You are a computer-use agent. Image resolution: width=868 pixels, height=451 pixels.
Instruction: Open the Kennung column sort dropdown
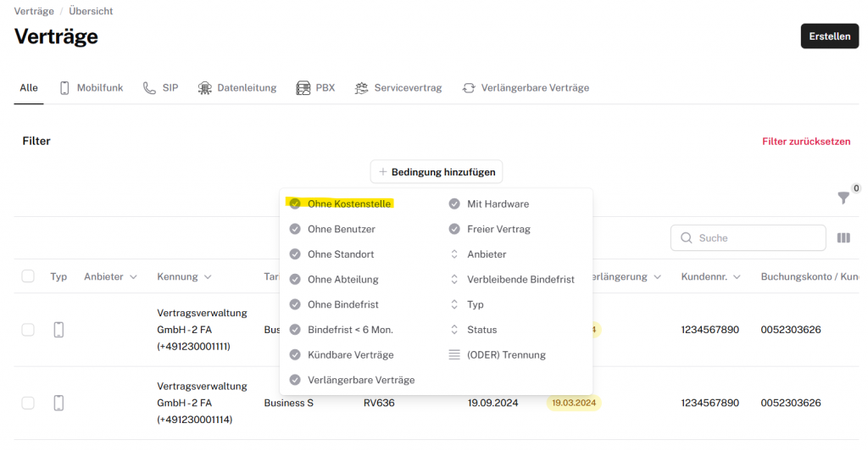click(208, 277)
